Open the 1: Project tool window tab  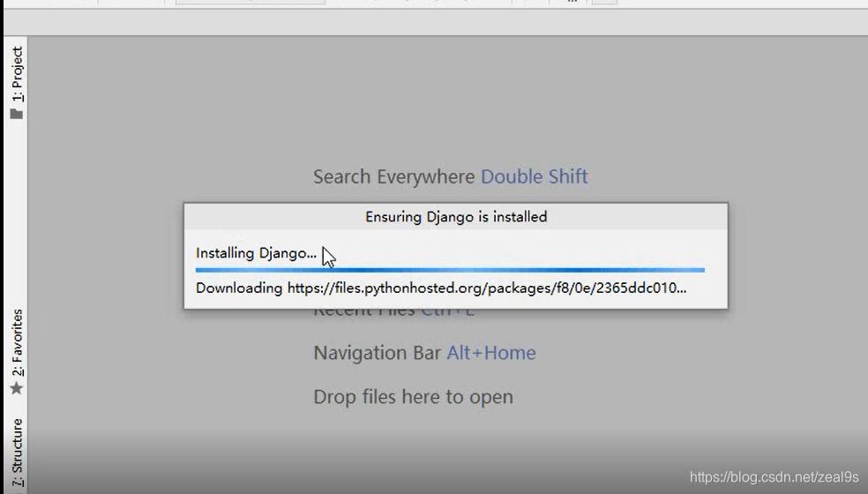tap(17, 82)
